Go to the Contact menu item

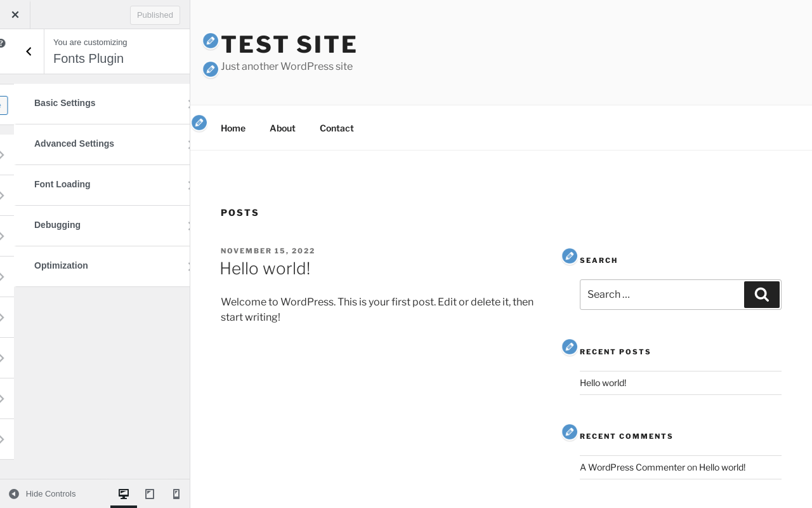coord(336,128)
